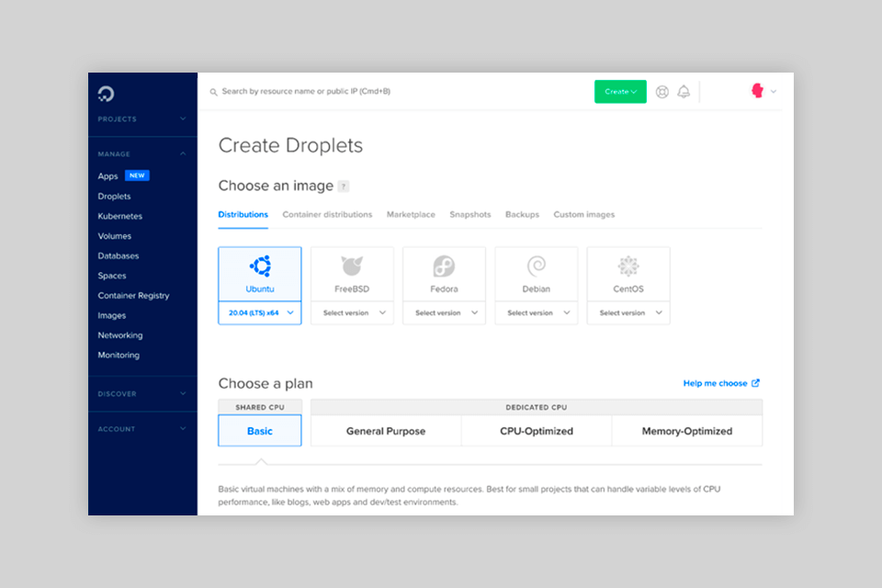This screenshot has height=588, width=882.
Task: Open Monitoring in the sidebar
Action: [x=119, y=355]
